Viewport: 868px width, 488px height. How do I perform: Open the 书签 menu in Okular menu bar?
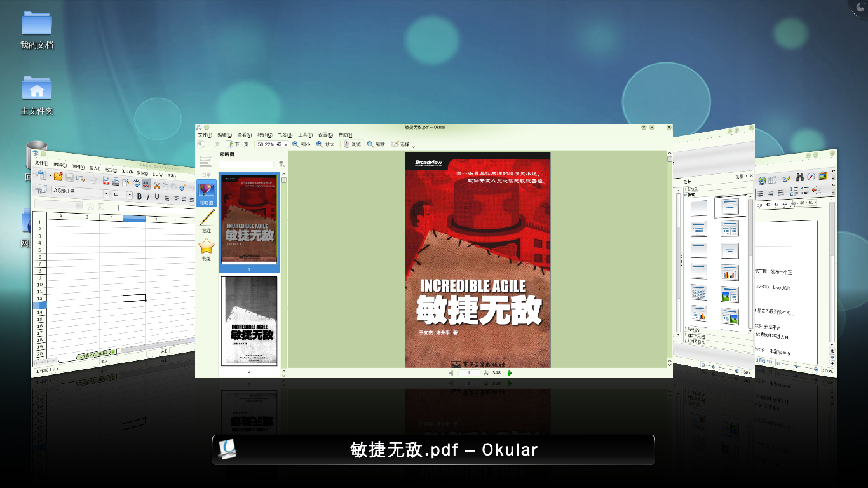(285, 135)
